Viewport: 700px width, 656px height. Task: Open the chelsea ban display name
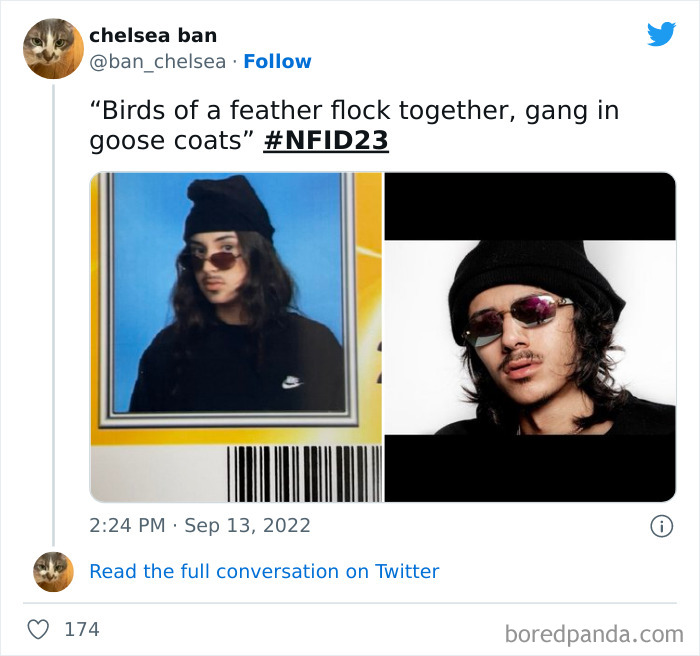coord(153,35)
